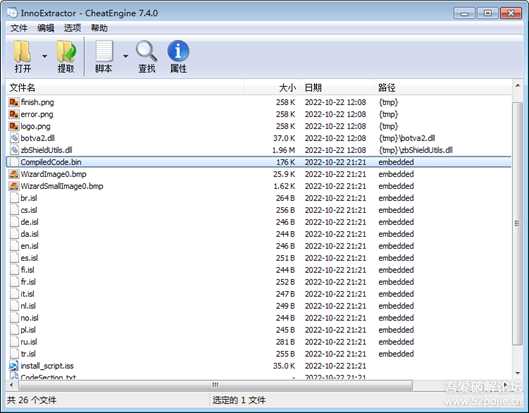Click the no.isl file name
Viewport: 529px width, 413px height.
(29, 318)
